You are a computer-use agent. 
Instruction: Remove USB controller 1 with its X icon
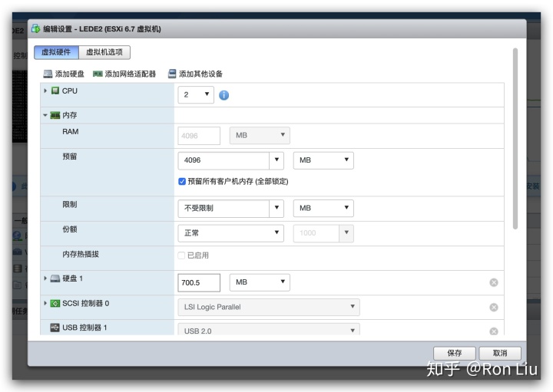point(494,331)
